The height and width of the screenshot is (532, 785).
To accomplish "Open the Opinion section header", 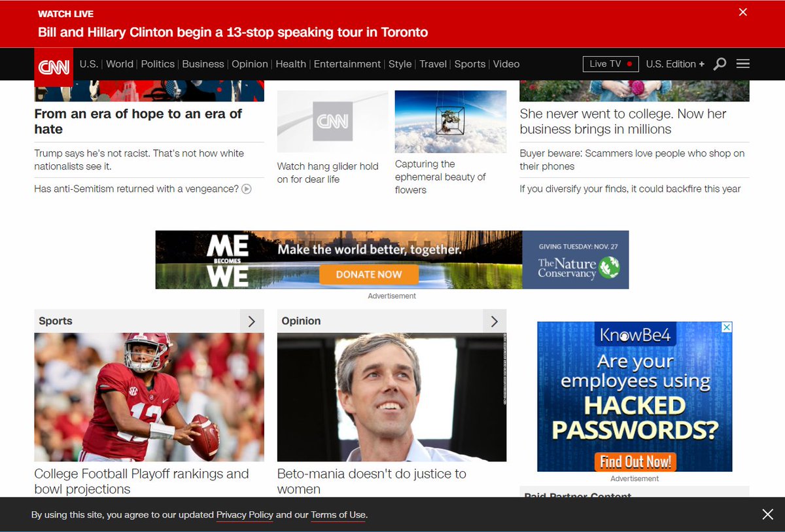I will [x=301, y=321].
